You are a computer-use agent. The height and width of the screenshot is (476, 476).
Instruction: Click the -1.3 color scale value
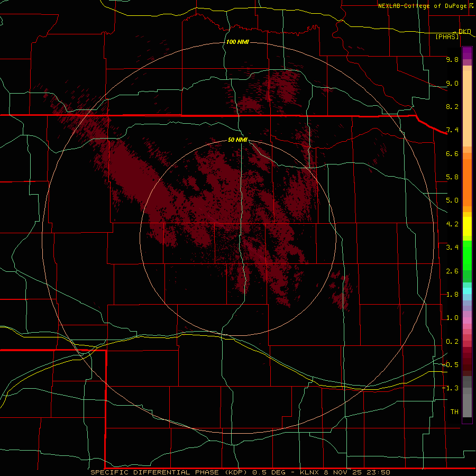(x=451, y=388)
